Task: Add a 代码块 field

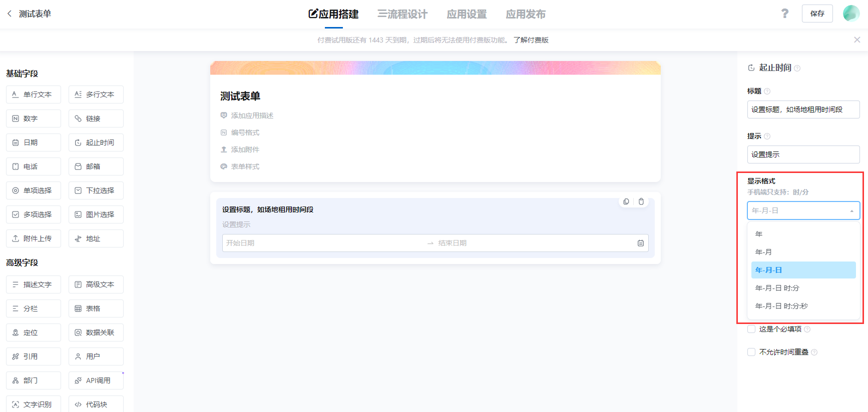Action: pyautogui.click(x=96, y=404)
